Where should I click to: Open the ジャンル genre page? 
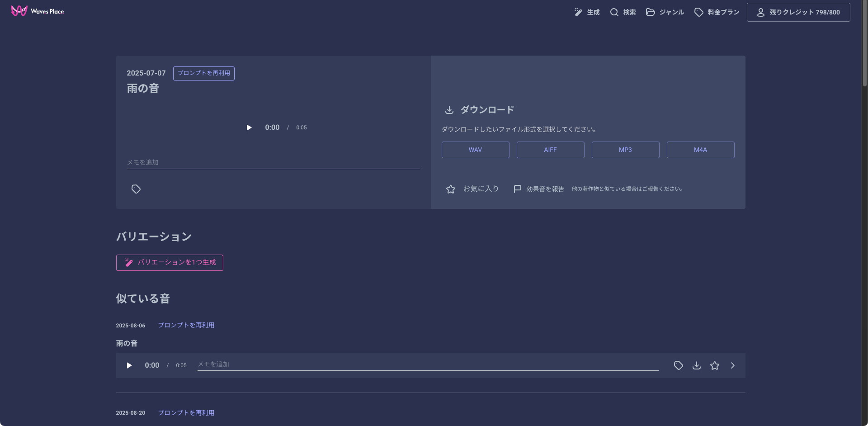point(665,12)
